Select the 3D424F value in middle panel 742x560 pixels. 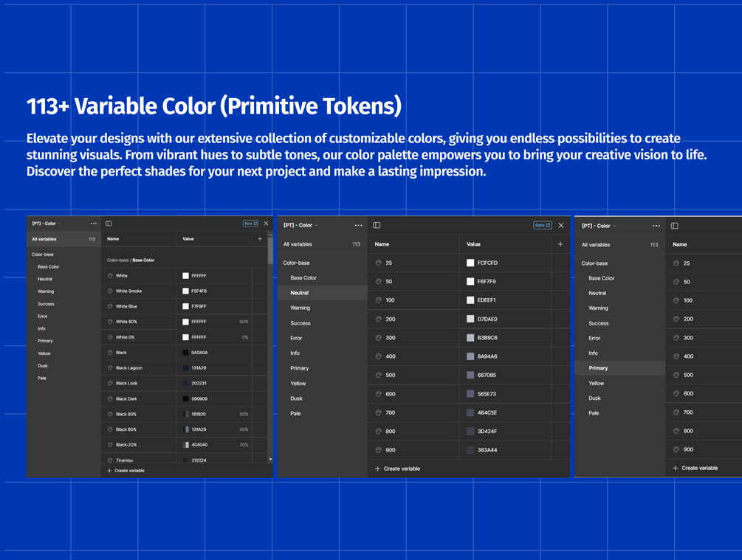(x=487, y=432)
